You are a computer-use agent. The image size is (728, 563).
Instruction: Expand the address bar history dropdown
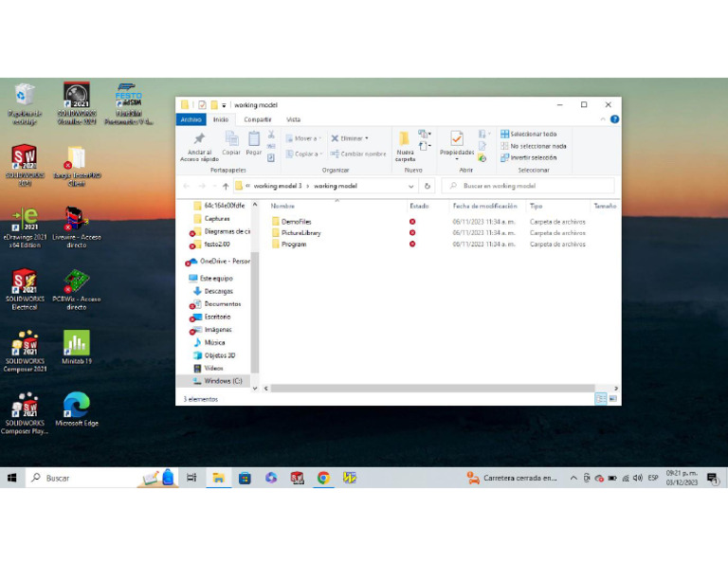pyautogui.click(x=410, y=187)
